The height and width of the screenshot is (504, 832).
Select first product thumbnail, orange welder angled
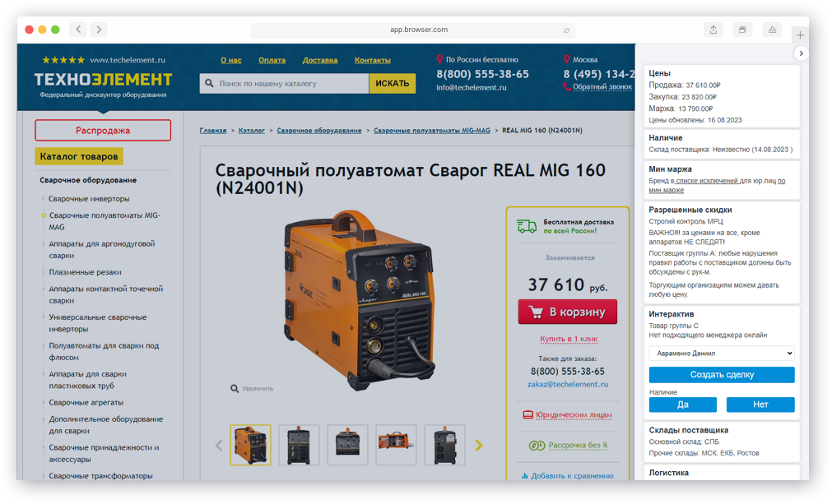click(250, 445)
